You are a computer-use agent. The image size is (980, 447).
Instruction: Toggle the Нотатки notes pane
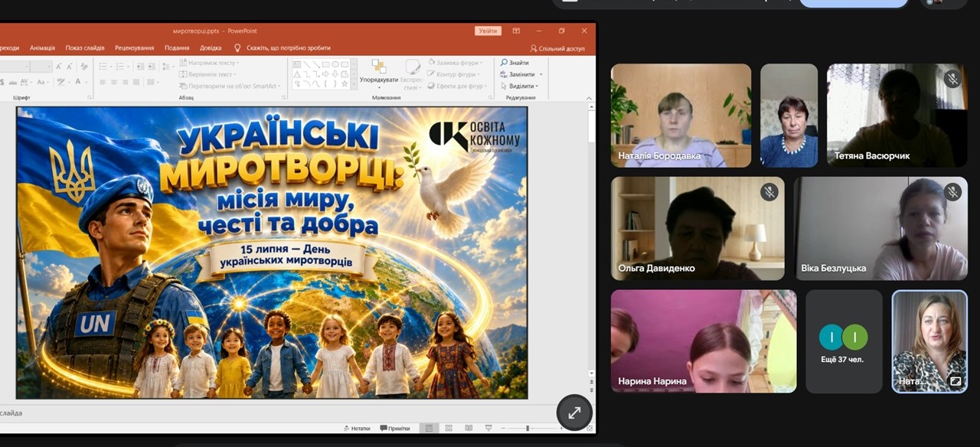click(357, 428)
